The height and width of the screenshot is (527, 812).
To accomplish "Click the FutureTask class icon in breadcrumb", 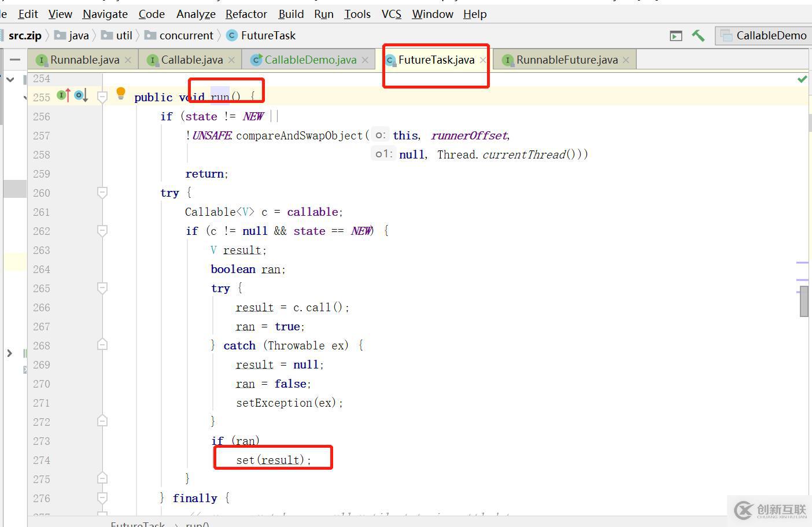I will (x=232, y=36).
